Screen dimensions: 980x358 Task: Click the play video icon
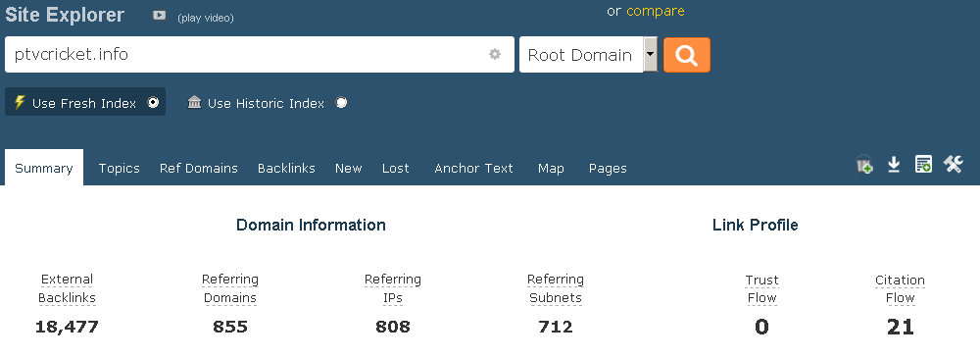[160, 16]
